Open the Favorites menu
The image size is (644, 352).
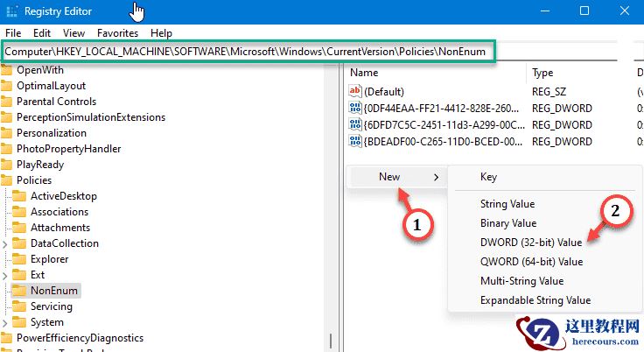click(x=117, y=33)
